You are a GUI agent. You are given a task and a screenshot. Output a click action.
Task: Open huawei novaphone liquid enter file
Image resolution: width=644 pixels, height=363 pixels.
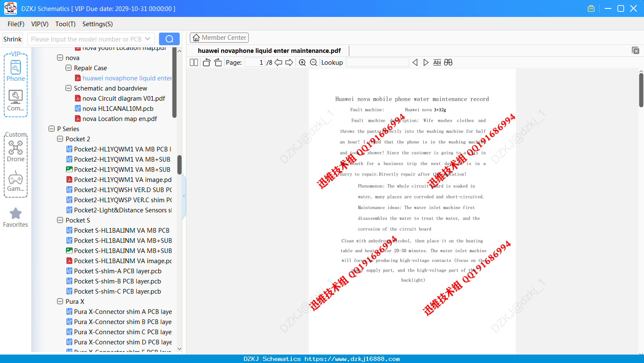tap(123, 78)
